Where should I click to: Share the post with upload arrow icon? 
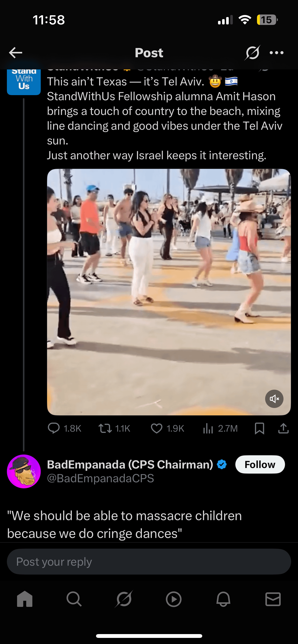click(283, 428)
